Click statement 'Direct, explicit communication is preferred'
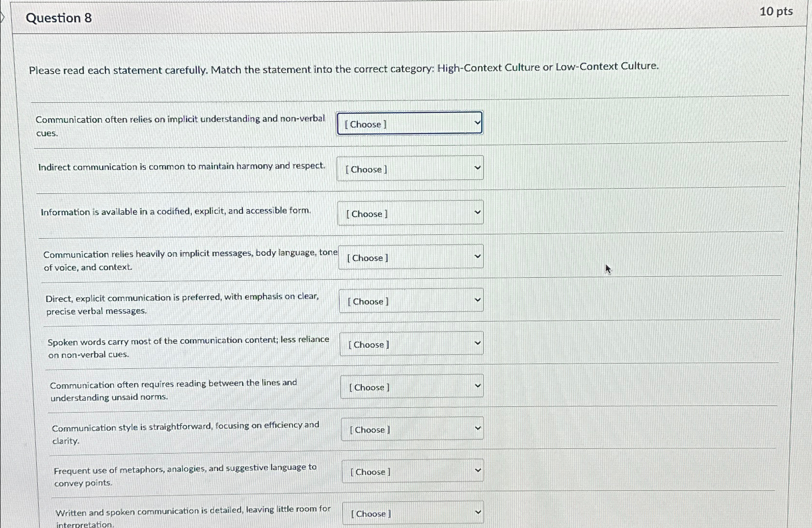 tap(183, 304)
